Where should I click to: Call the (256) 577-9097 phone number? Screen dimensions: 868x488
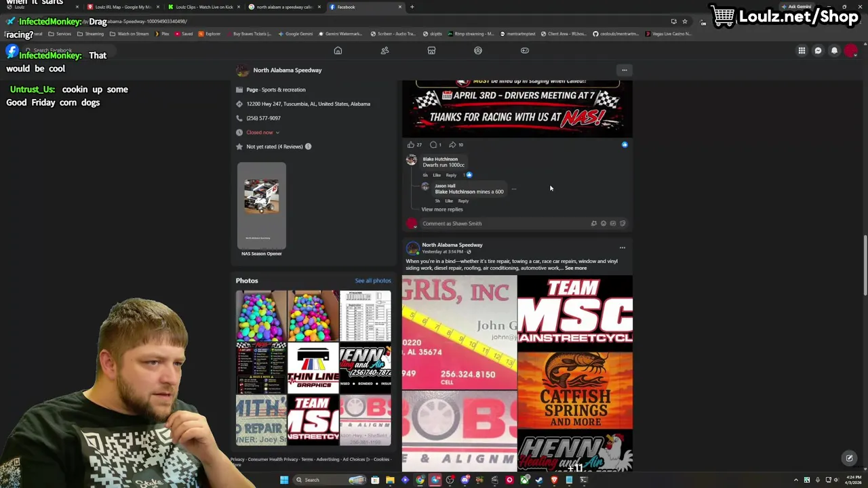click(263, 118)
